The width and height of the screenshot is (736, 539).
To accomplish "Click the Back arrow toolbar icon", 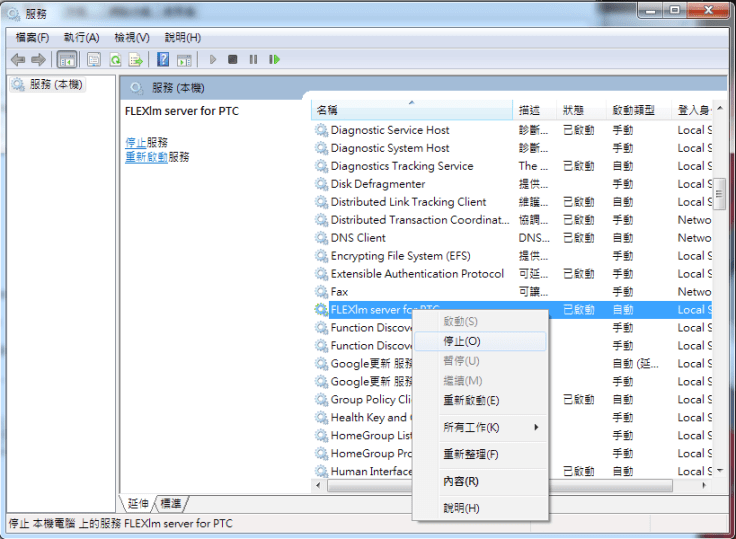I will coord(18,60).
